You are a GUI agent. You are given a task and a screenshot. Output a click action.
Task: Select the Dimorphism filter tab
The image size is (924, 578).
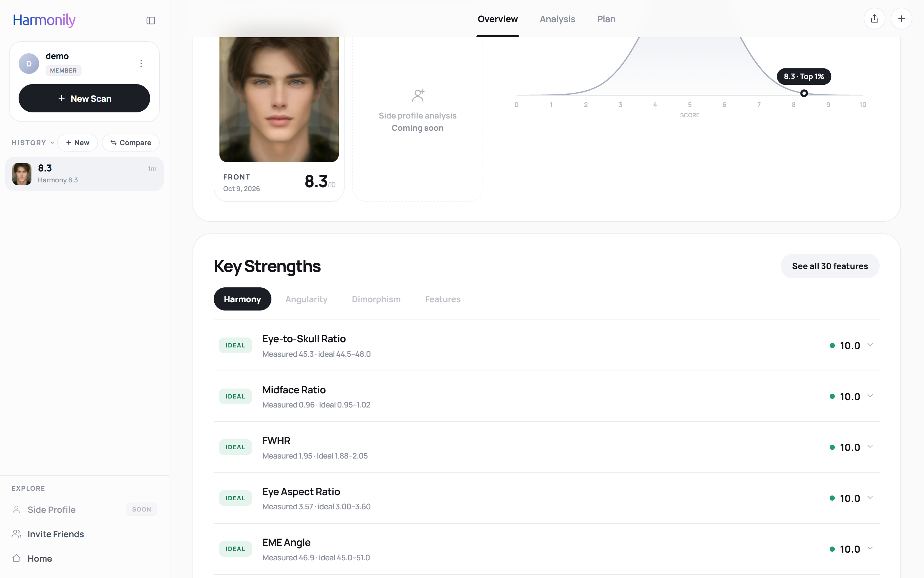tap(376, 299)
